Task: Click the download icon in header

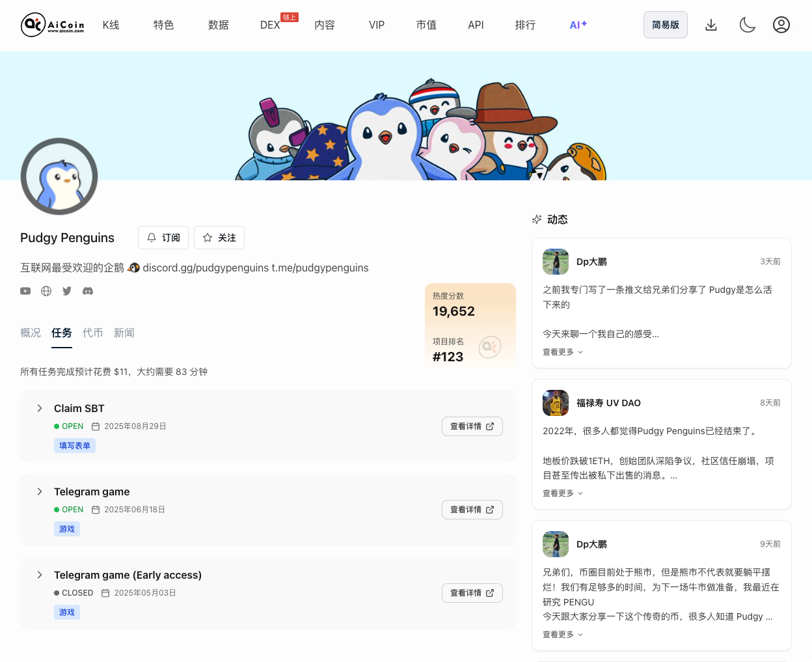Action: (x=711, y=25)
